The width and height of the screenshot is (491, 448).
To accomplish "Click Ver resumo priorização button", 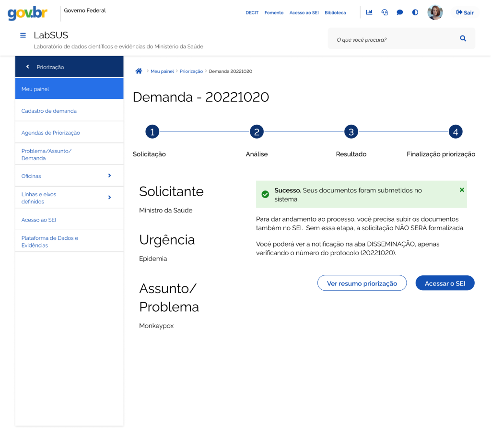I will tap(362, 283).
